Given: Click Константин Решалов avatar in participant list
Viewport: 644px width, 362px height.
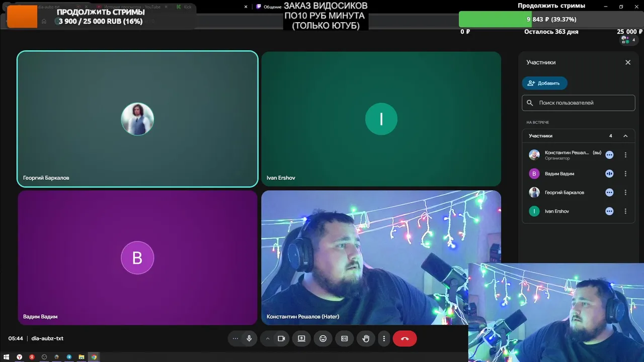Looking at the screenshot, I should [534, 155].
